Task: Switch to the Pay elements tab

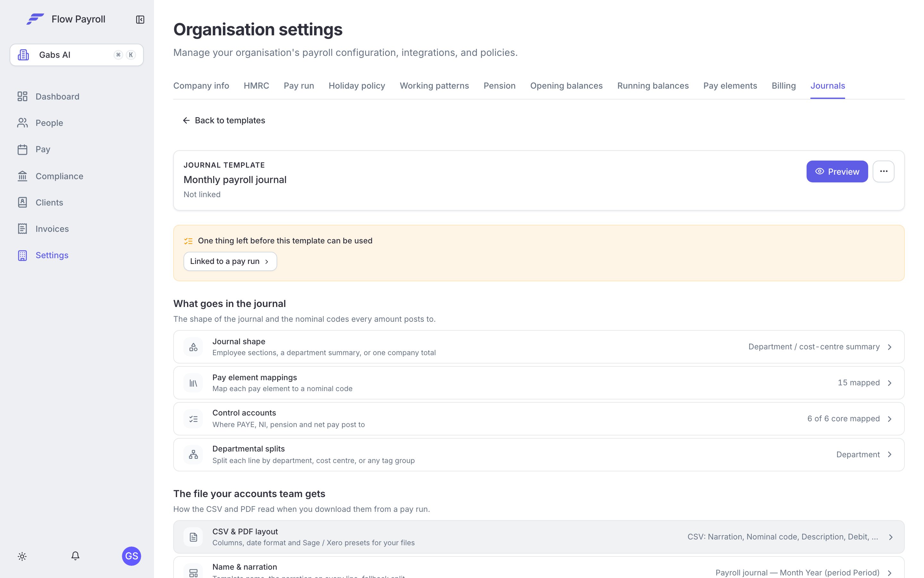Action: (x=730, y=86)
